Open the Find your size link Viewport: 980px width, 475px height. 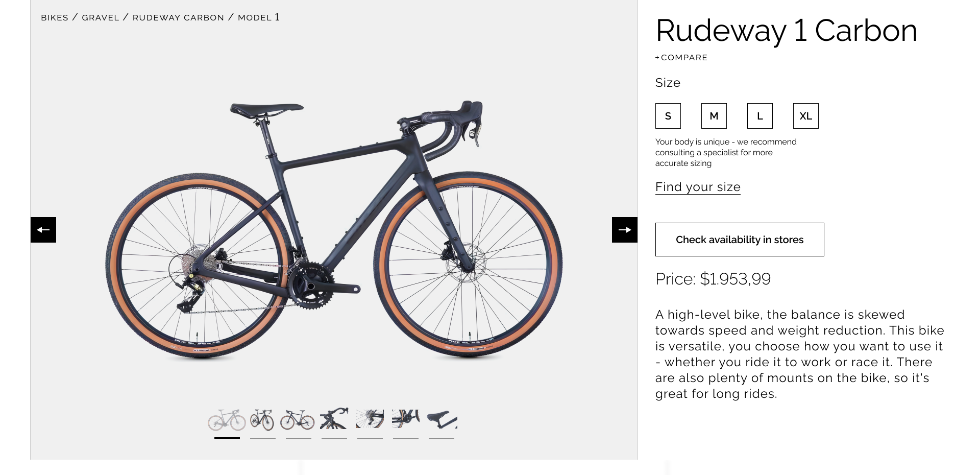pos(698,187)
